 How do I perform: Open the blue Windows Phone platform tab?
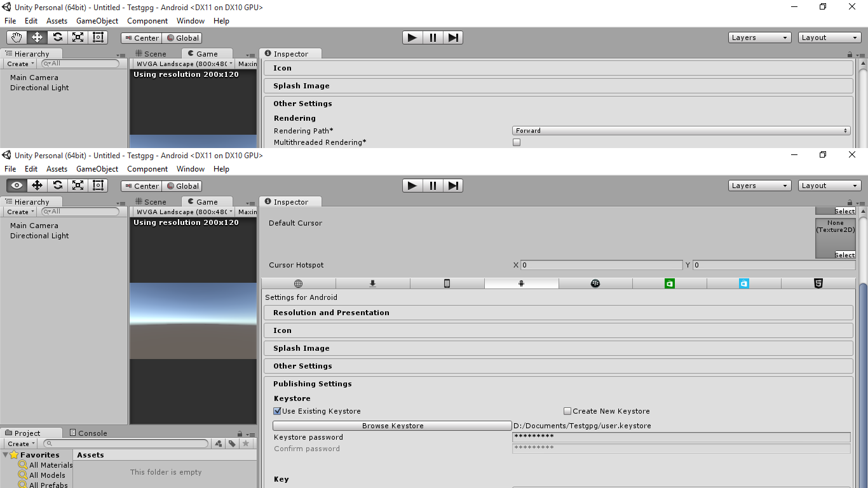pyautogui.click(x=743, y=283)
